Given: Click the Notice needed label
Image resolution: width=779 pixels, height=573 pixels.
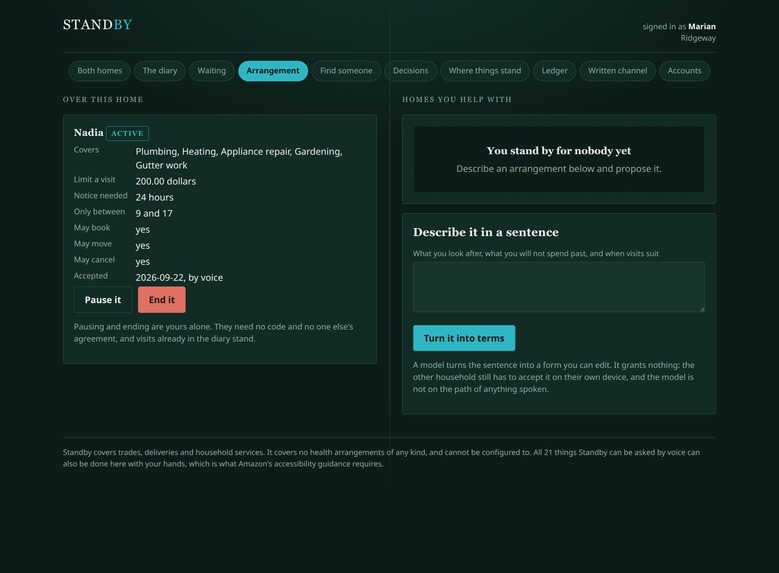Looking at the screenshot, I should 100,195.
